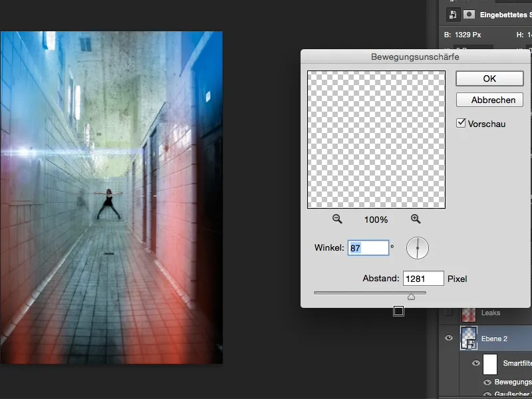The height and width of the screenshot is (399, 532).
Task: Click the circular angle dial control
Action: pyautogui.click(x=418, y=247)
